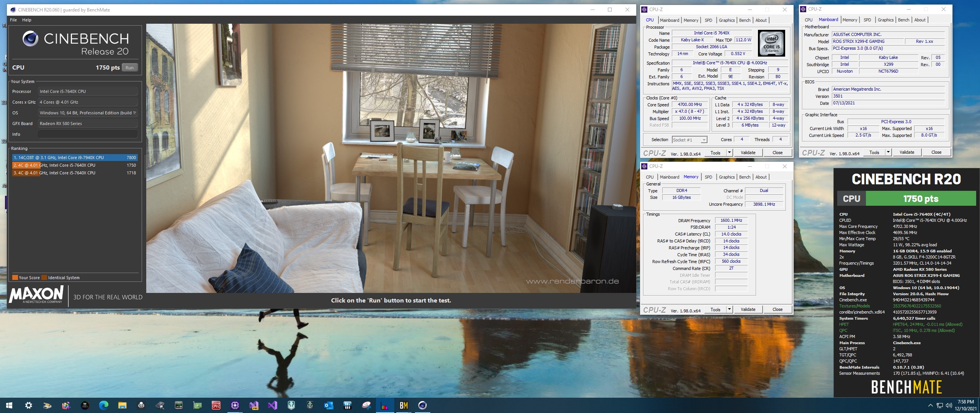Open Outlook from taskbar
980x413 pixels.
point(328,405)
